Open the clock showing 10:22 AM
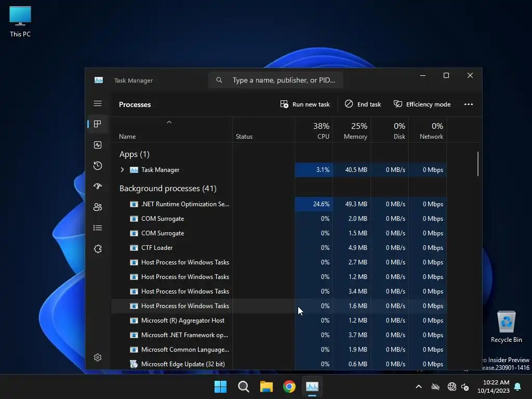This screenshot has height=399, width=532. [x=494, y=387]
